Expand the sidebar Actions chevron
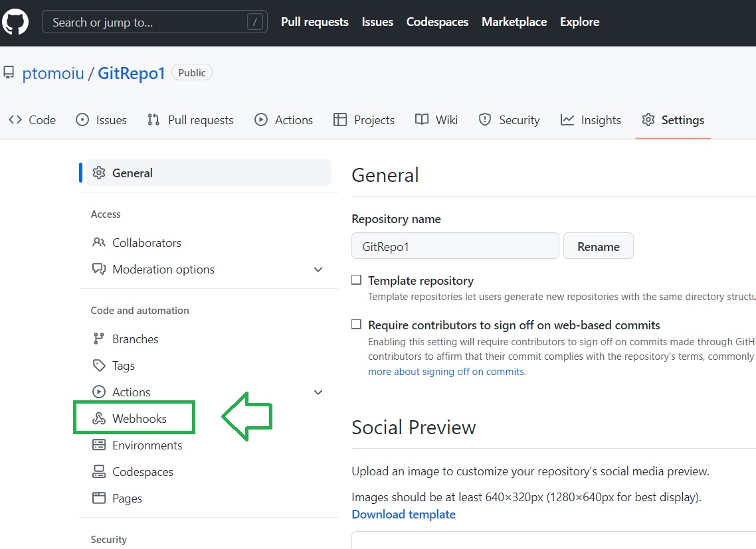The height and width of the screenshot is (549, 756). click(x=318, y=392)
